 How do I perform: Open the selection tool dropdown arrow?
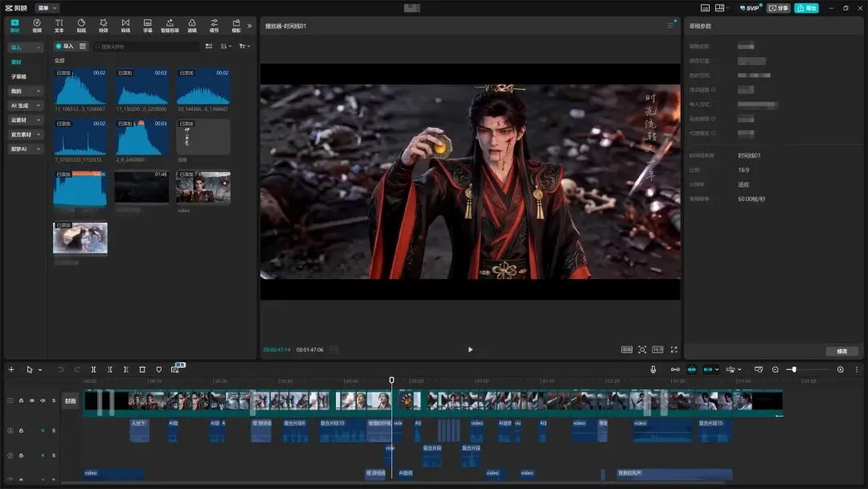point(40,370)
